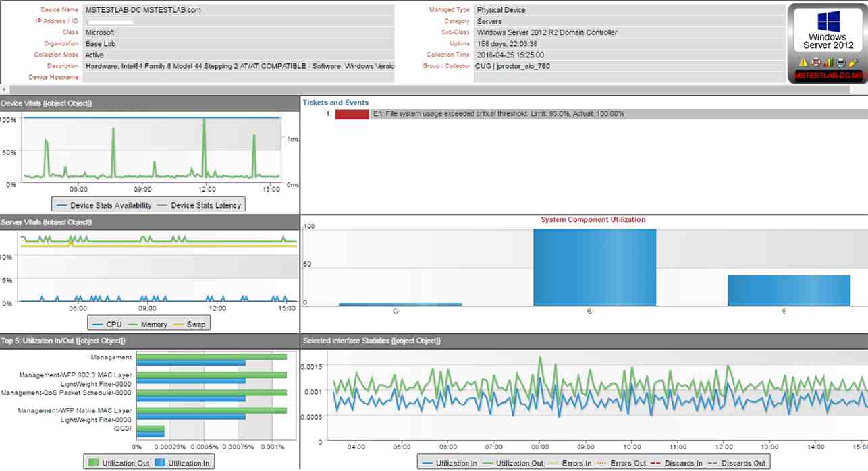Click the Server Vitals panel header
The height and width of the screenshot is (471, 868).
(x=149, y=222)
